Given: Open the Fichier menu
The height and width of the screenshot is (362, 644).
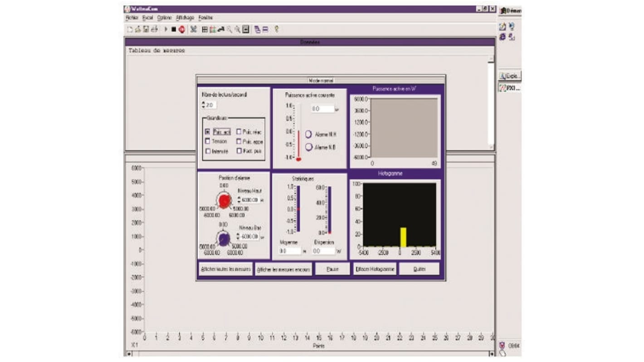Looking at the screenshot, I should [132, 18].
